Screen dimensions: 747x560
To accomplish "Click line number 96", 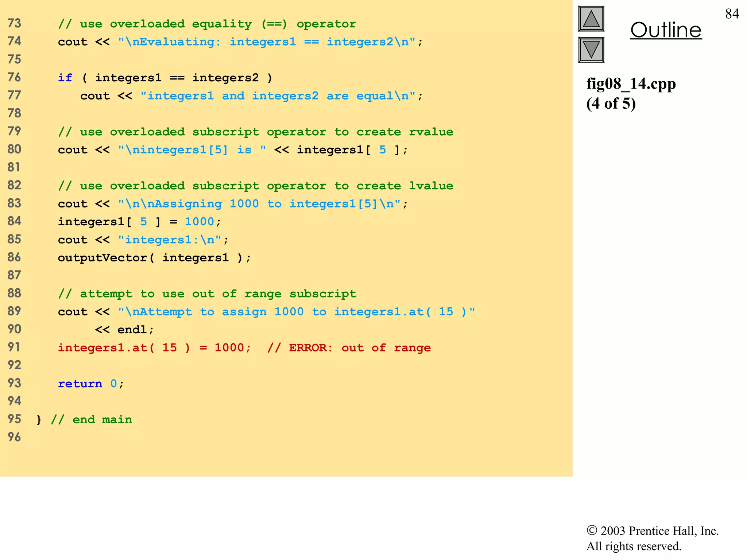I will [x=14, y=437].
